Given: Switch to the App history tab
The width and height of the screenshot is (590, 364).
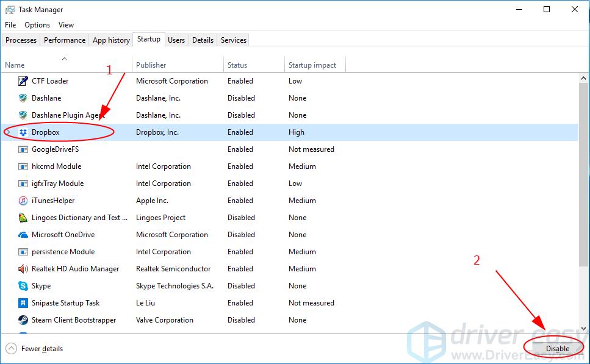Looking at the screenshot, I should [x=110, y=40].
